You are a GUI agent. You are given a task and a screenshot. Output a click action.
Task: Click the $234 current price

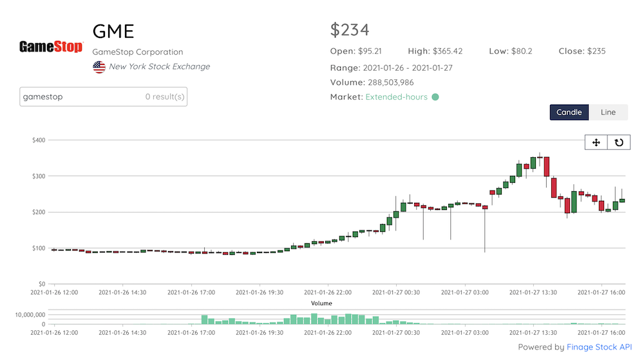[x=350, y=30]
